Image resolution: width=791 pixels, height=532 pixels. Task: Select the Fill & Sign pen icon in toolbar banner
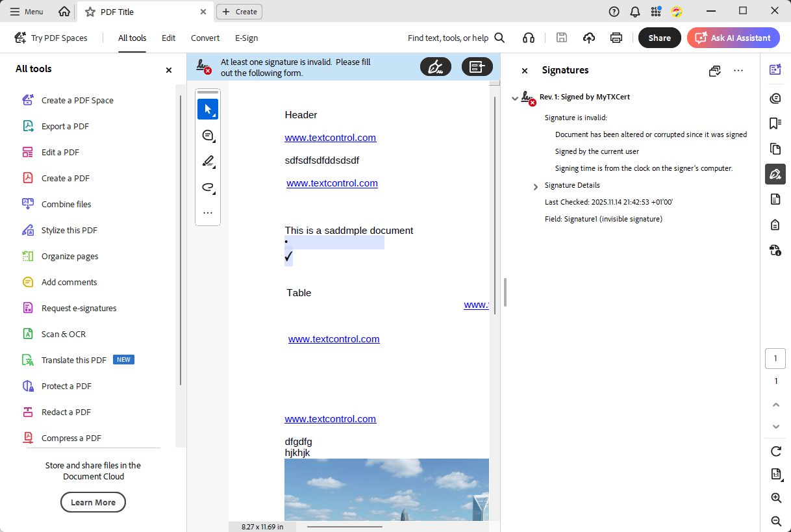coord(436,66)
